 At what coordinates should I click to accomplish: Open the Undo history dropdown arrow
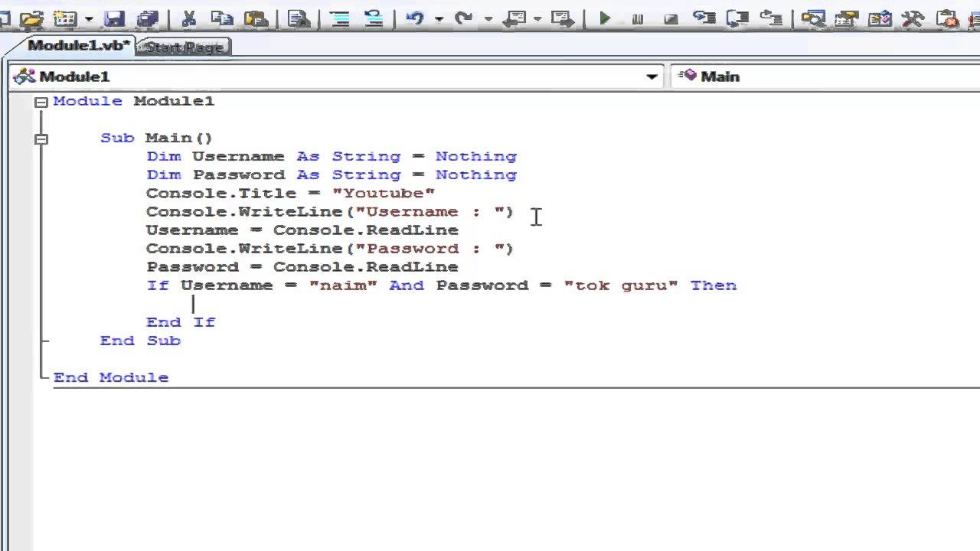click(439, 18)
